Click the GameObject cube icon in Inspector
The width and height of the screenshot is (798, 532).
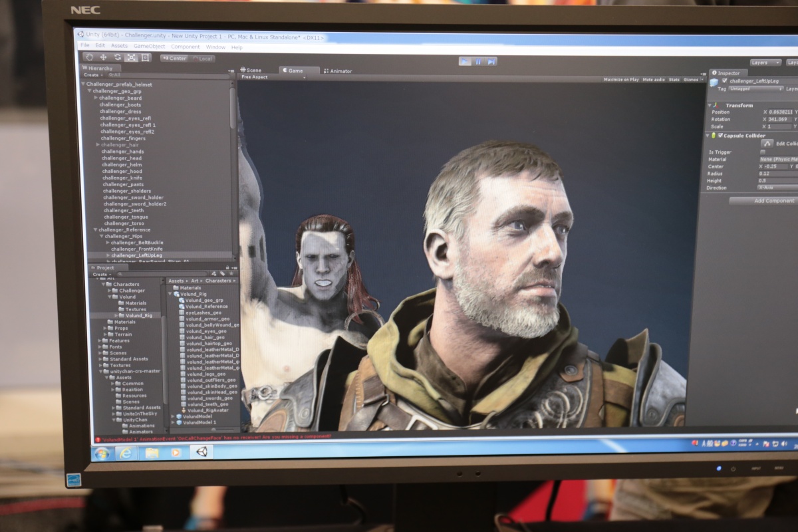[714, 82]
